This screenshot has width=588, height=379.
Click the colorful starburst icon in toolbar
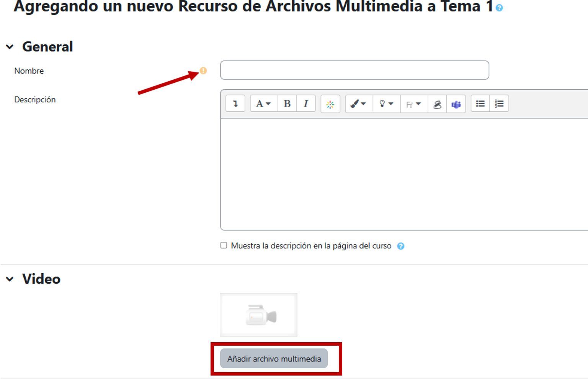point(330,104)
